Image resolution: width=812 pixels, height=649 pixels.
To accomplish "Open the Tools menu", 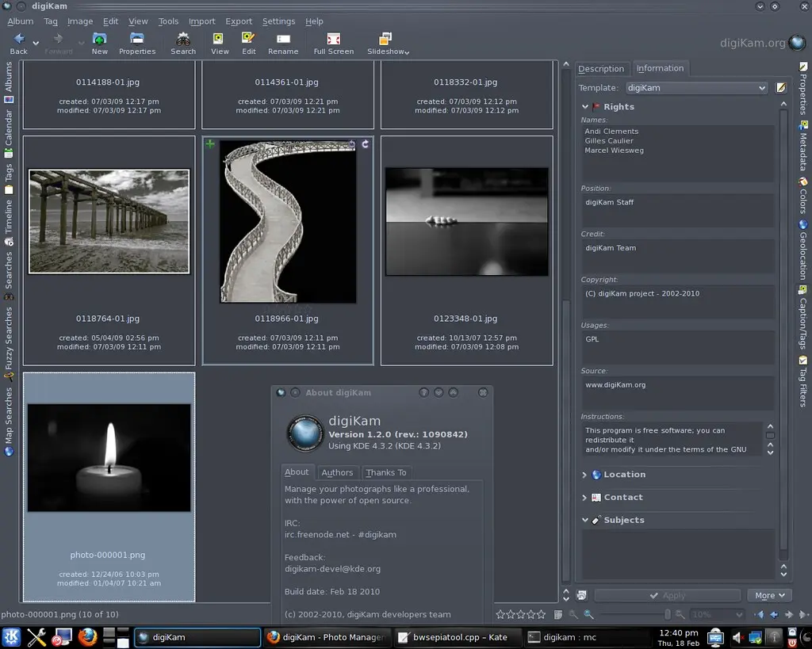I will pos(168,21).
